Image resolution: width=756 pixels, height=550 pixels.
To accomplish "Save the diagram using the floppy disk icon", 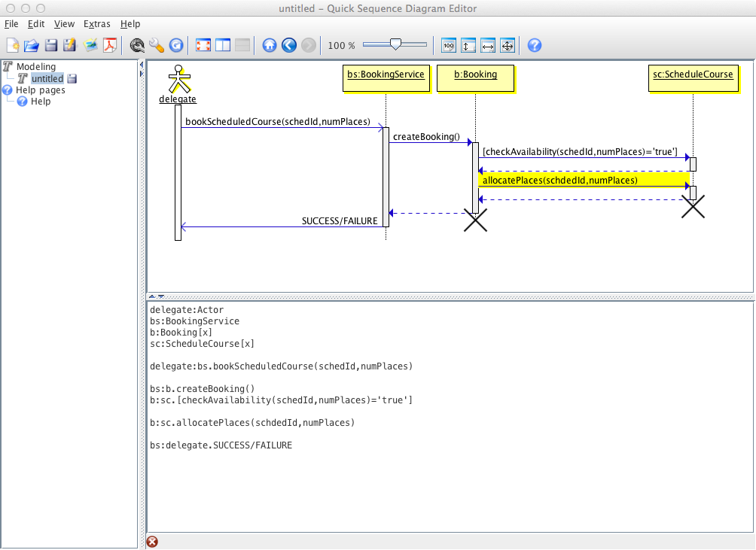I will click(51, 46).
